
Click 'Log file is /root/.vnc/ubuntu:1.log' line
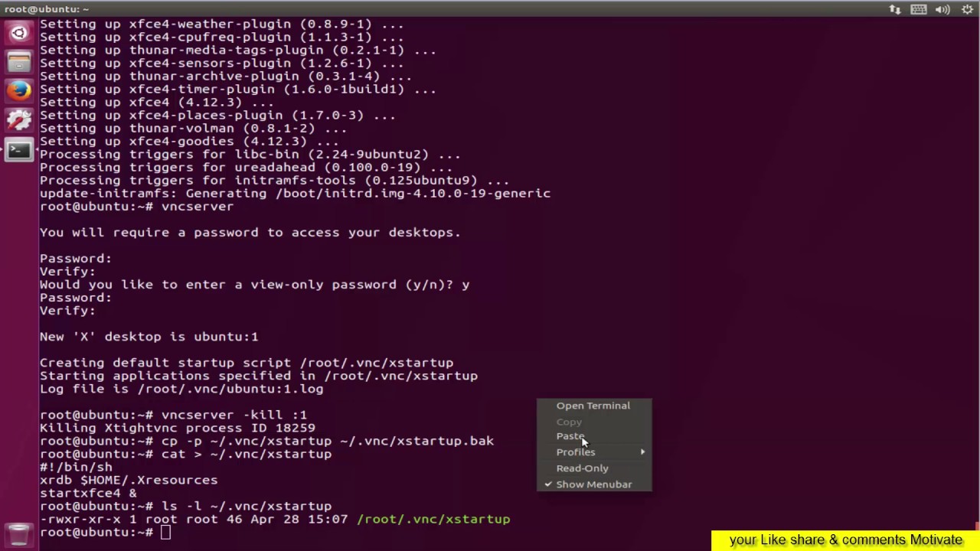click(x=181, y=389)
